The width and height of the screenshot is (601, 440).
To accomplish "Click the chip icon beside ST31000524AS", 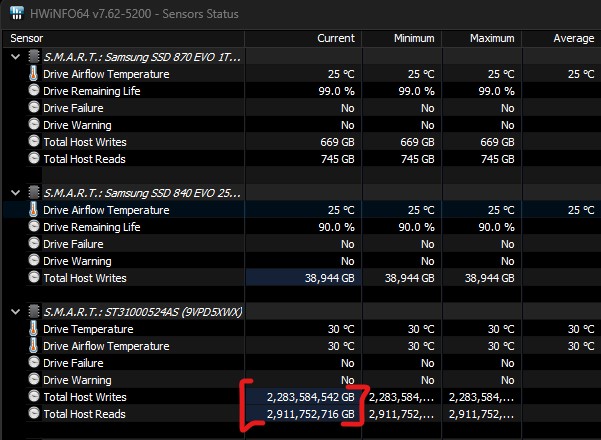I will click(34, 311).
